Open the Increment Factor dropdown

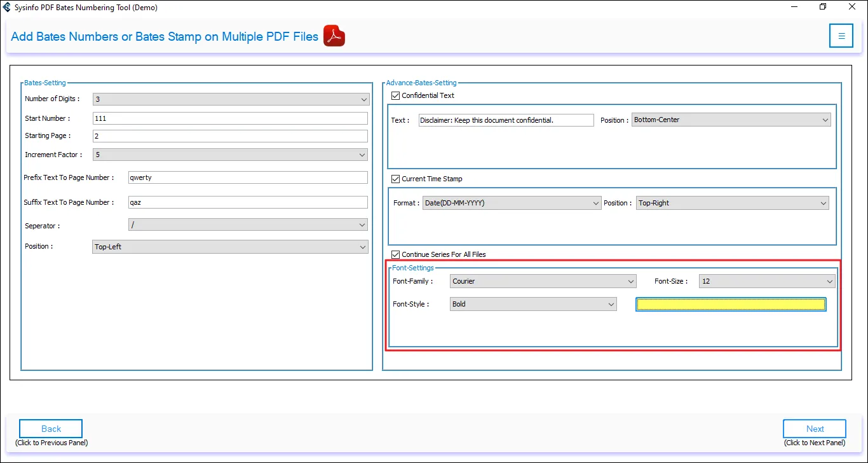[230, 155]
